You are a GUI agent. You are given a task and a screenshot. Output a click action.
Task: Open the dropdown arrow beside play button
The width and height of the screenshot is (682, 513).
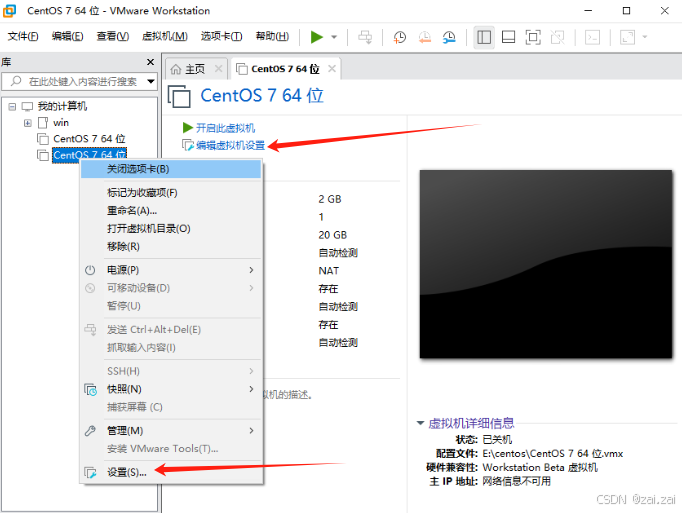pyautogui.click(x=334, y=37)
